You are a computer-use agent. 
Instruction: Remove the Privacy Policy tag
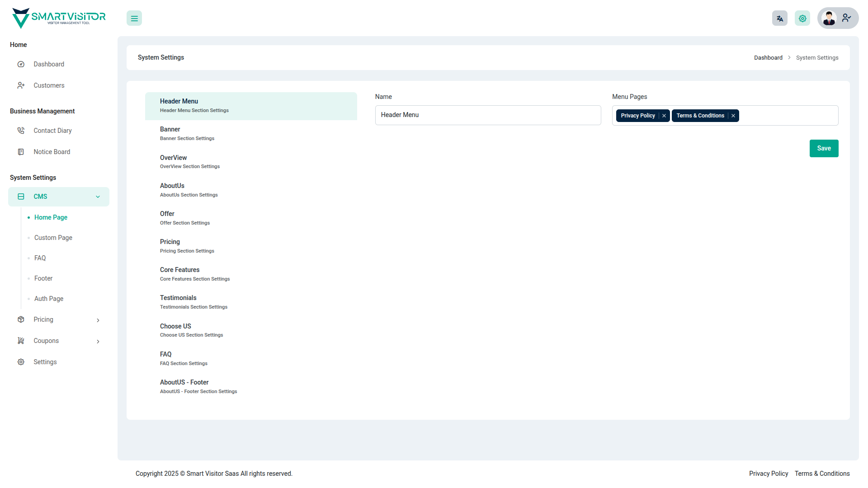point(664,116)
